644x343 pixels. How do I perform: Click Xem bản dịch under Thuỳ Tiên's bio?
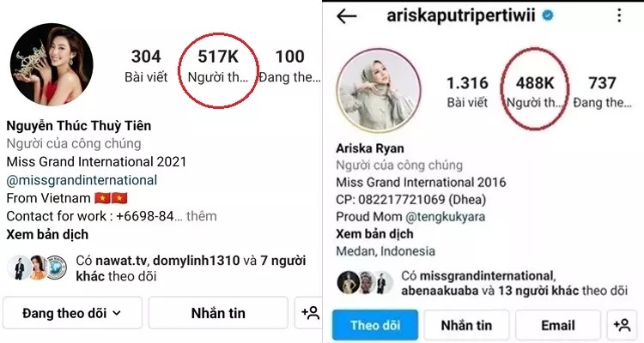point(47,235)
